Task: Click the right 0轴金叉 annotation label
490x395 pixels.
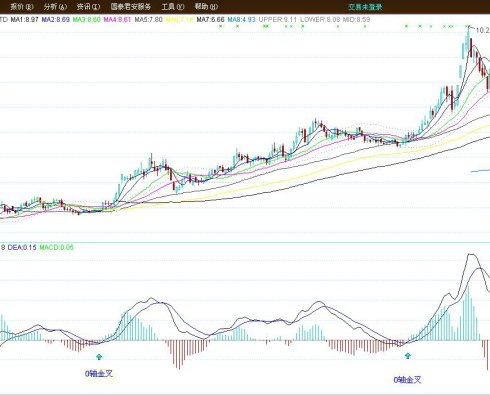Action: 407,380
